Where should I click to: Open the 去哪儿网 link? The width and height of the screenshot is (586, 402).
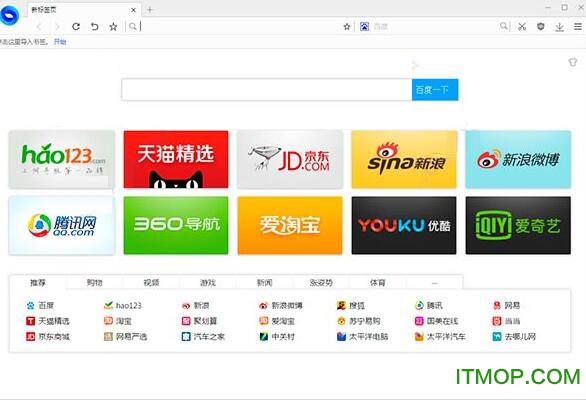click(x=514, y=337)
